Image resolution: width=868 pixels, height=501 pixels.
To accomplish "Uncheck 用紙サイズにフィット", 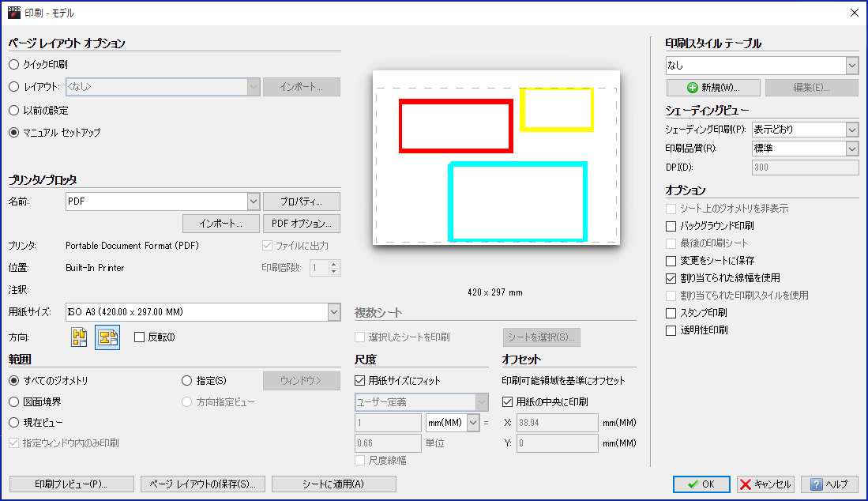I will coord(362,381).
